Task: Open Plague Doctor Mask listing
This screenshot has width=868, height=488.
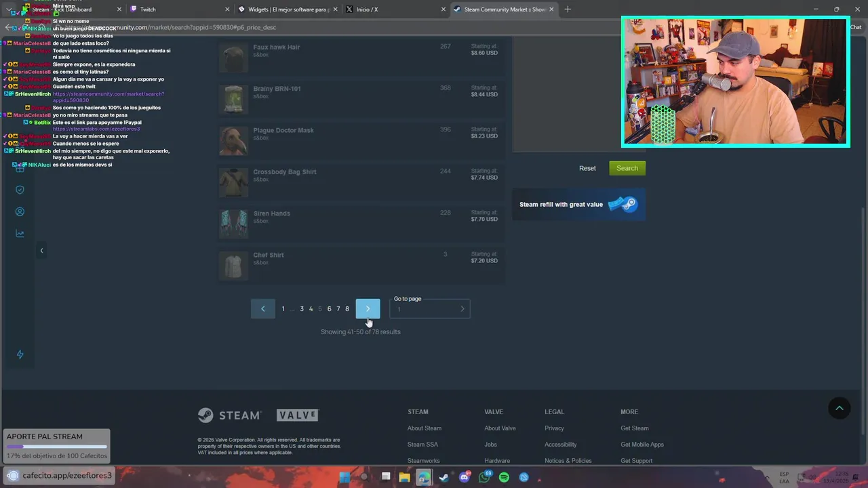Action: (361, 140)
